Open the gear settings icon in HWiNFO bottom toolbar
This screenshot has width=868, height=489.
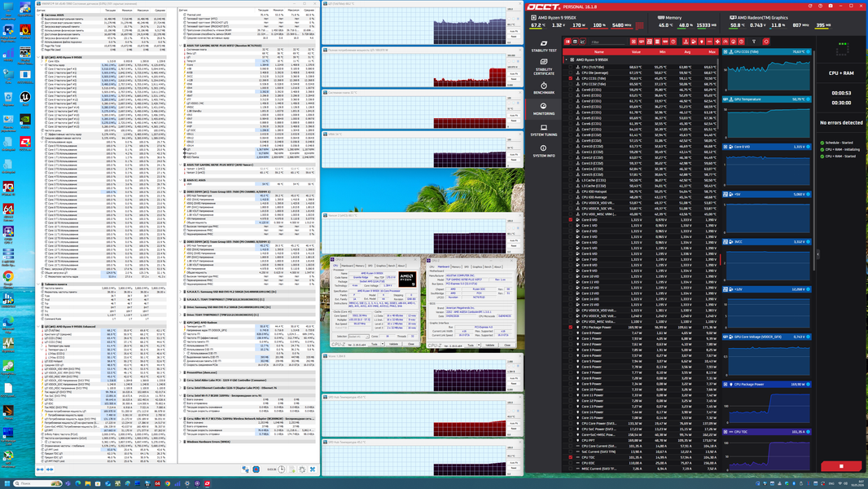[302, 469]
